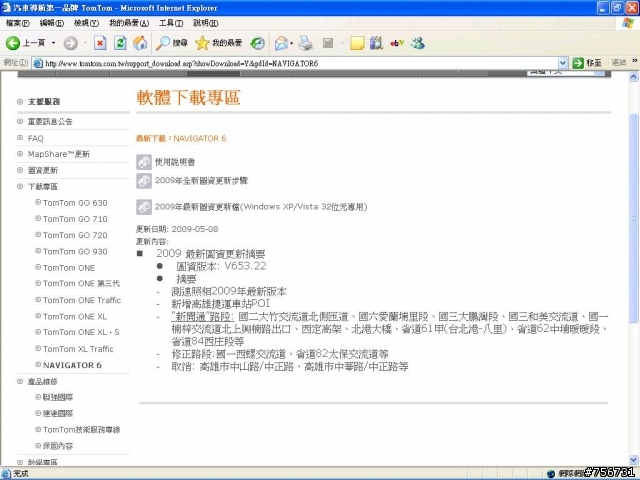Select TomTom GO 630 in the sidebar
640x480 pixels.
tap(75, 203)
